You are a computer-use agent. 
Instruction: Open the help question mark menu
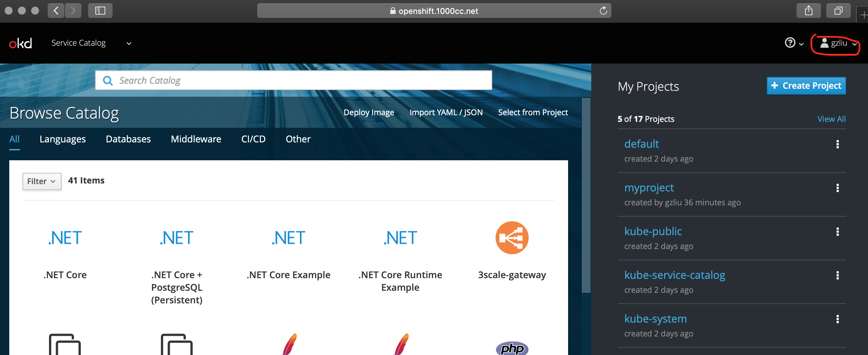pos(794,43)
